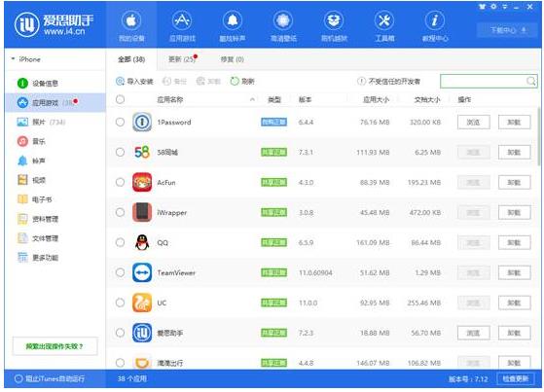Open the ringtones bell icon in top bar
The image size is (544, 392).
point(233,20)
